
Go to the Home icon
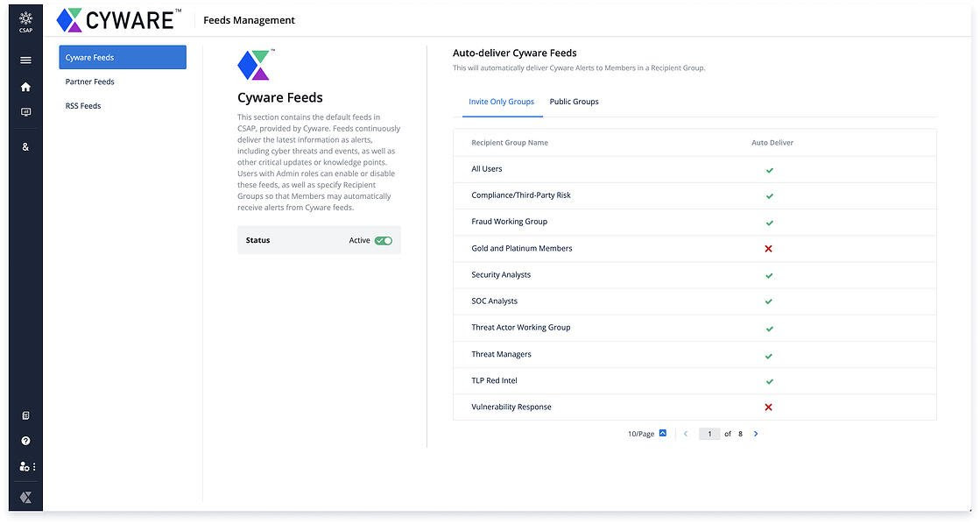click(25, 87)
